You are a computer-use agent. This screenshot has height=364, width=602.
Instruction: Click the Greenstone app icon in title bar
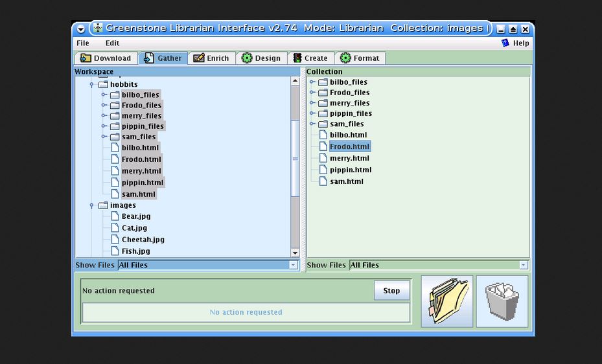point(98,28)
